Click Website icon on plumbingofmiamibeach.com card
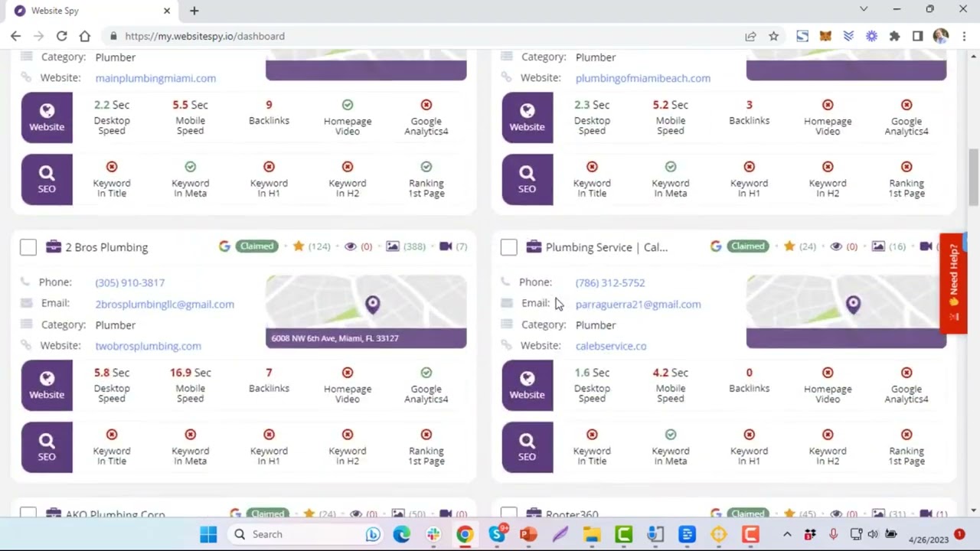Viewport: 980px width, 551px height. click(x=528, y=117)
